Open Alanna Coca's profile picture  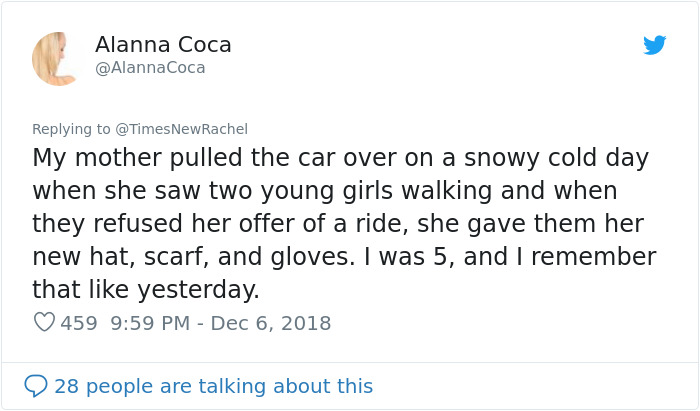click(57, 58)
